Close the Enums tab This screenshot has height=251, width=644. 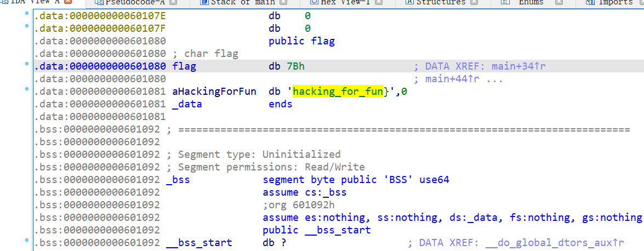(x=559, y=2)
